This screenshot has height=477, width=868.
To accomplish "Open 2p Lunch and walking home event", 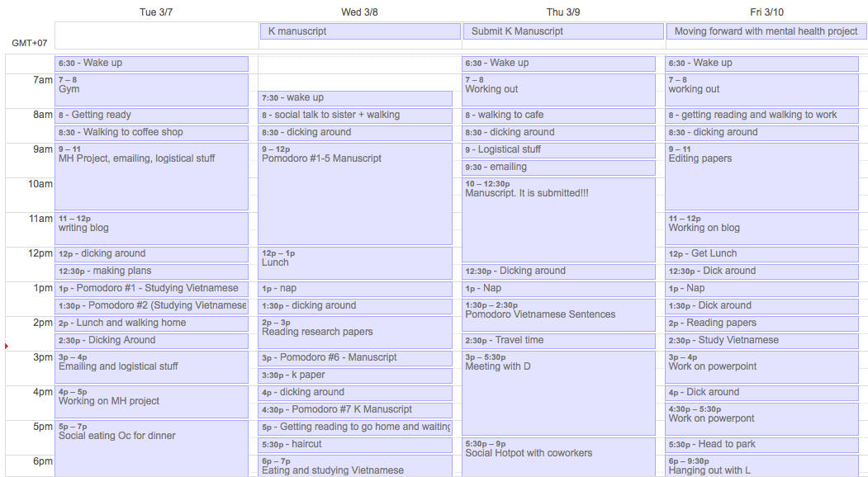I will point(152,324).
